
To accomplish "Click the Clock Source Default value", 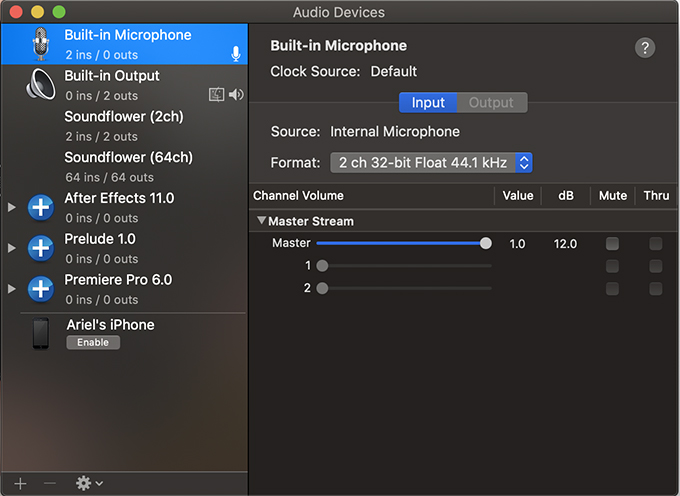I will pyautogui.click(x=393, y=71).
